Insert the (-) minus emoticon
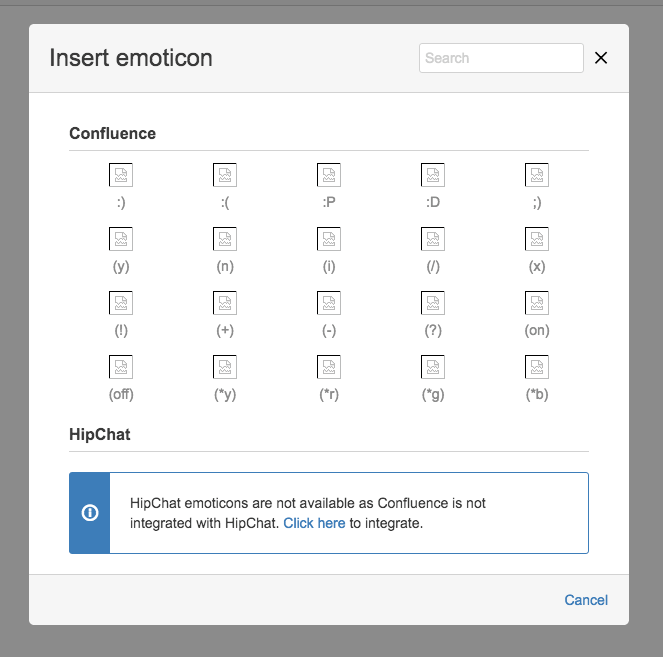This screenshot has height=657, width=663. coord(329,303)
